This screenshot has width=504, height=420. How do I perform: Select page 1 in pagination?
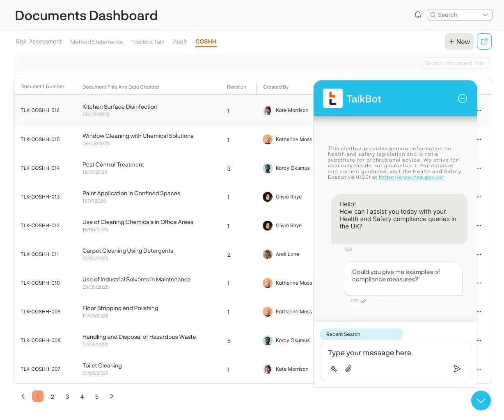[38, 396]
